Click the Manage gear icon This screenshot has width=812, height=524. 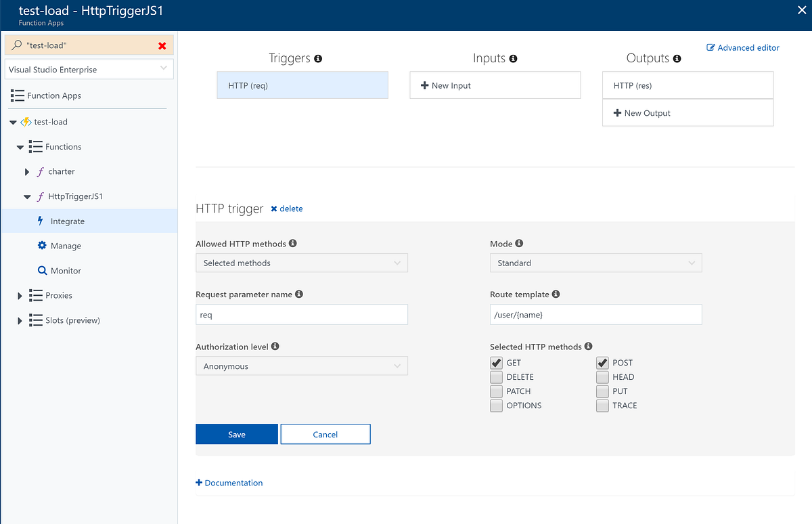[42, 246]
